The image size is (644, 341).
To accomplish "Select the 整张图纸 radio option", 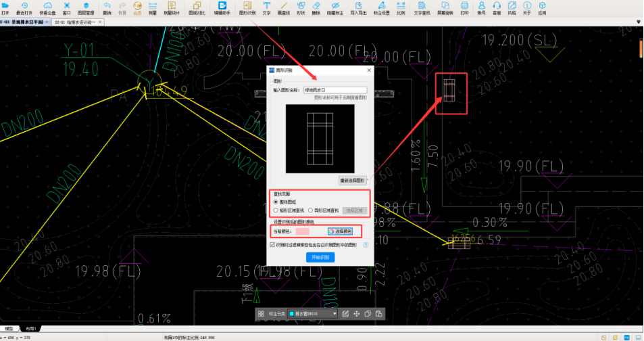I will pos(275,202).
